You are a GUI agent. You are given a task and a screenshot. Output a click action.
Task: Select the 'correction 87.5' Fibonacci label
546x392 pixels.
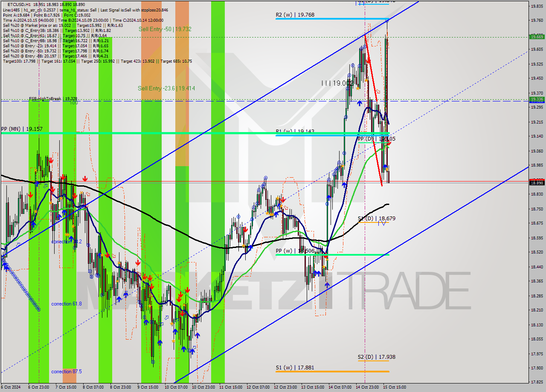[67, 372]
